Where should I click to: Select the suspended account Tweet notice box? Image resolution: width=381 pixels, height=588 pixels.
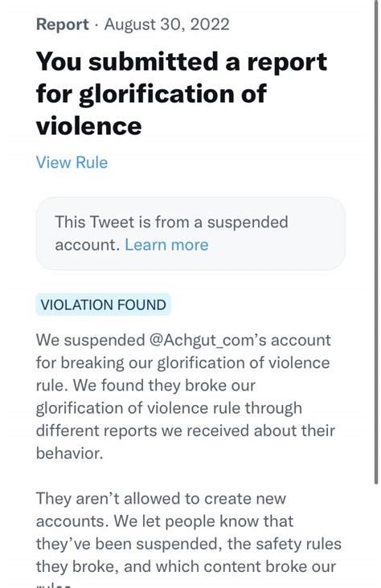coord(190,233)
